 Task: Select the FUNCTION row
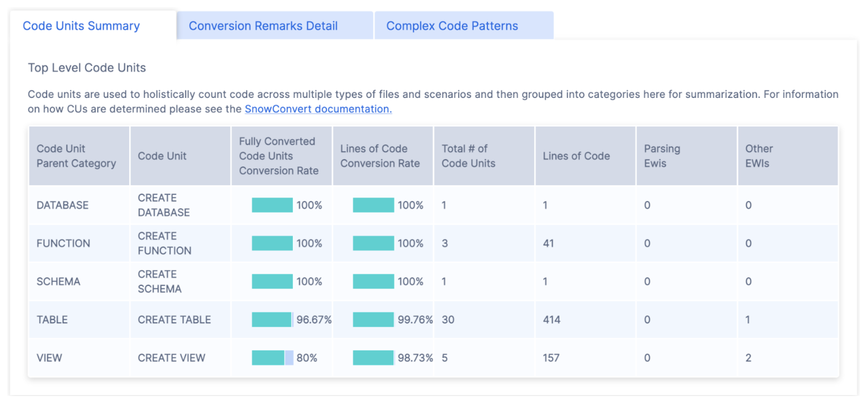63,243
